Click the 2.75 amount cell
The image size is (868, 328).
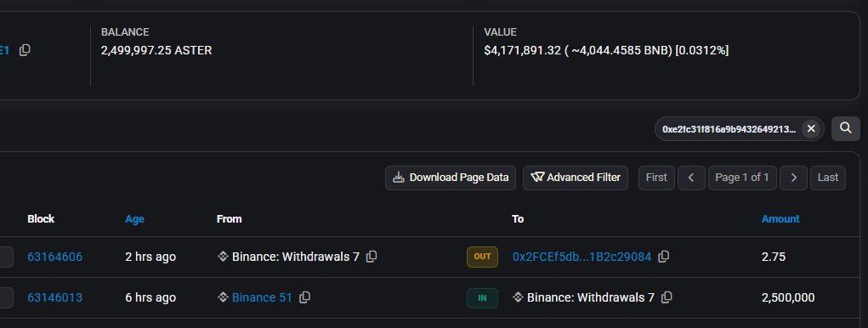774,257
